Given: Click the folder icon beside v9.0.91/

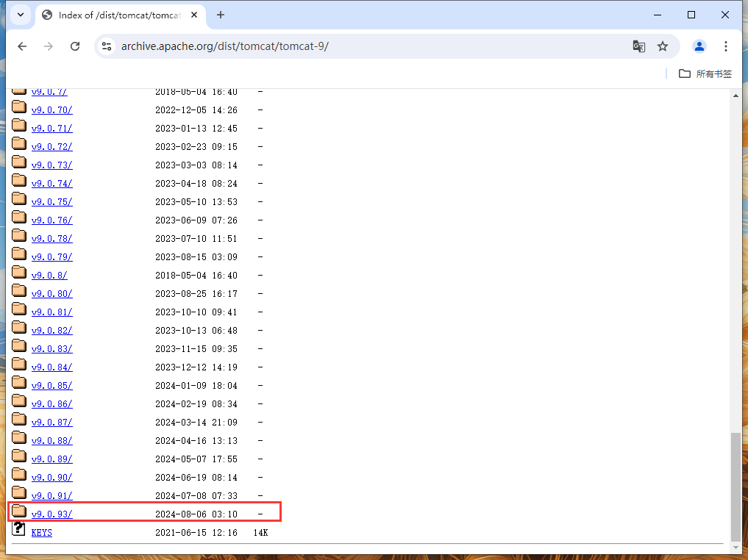Looking at the screenshot, I should 19,492.
